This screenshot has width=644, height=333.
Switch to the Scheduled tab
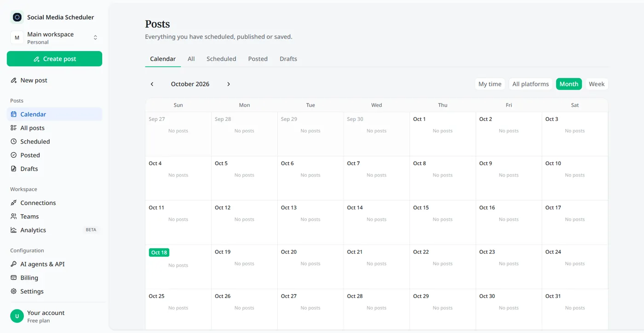click(x=221, y=59)
